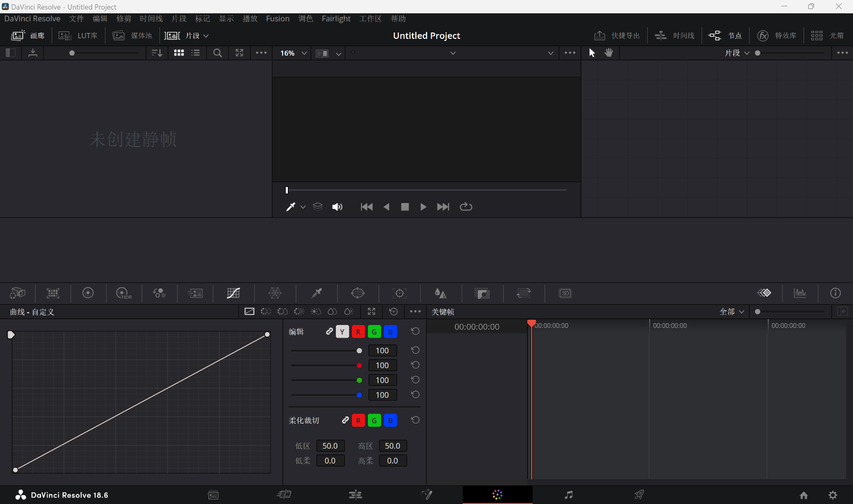The height and width of the screenshot is (504, 853).
Task: Toggle audio mute speaker in viewer
Action: pyautogui.click(x=337, y=207)
